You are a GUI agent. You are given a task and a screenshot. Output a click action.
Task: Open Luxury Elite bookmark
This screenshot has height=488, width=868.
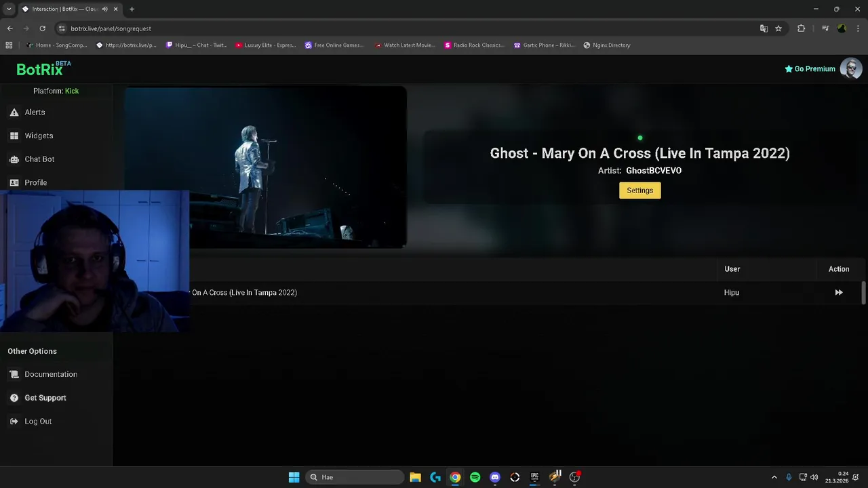(266, 45)
